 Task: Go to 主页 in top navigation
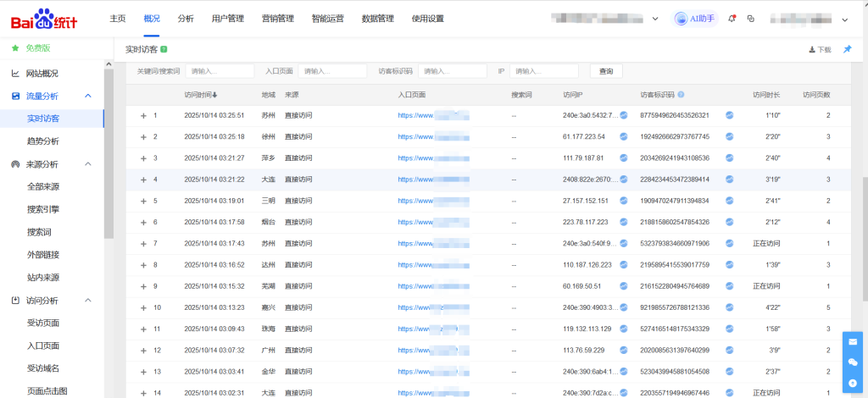117,19
